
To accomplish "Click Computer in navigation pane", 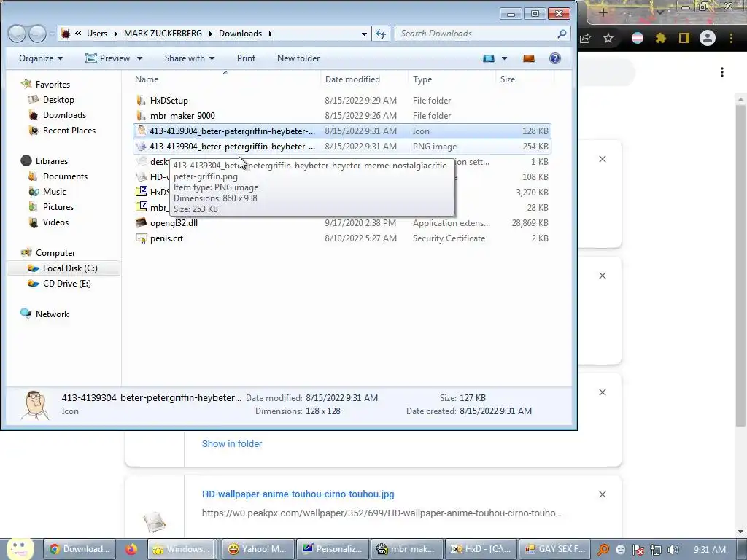I will point(55,253).
